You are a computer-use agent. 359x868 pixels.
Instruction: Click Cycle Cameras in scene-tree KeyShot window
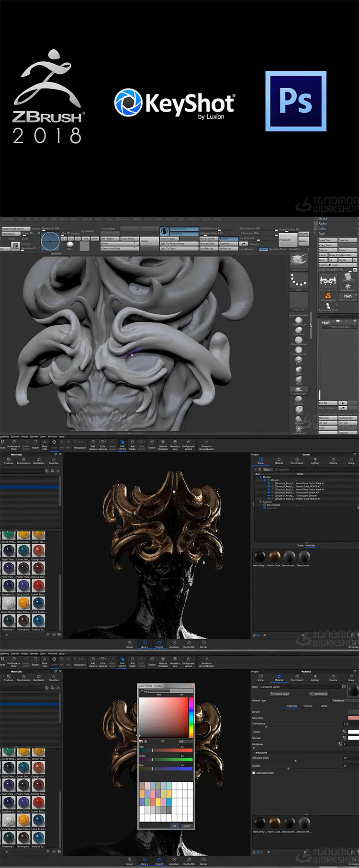(x=102, y=444)
